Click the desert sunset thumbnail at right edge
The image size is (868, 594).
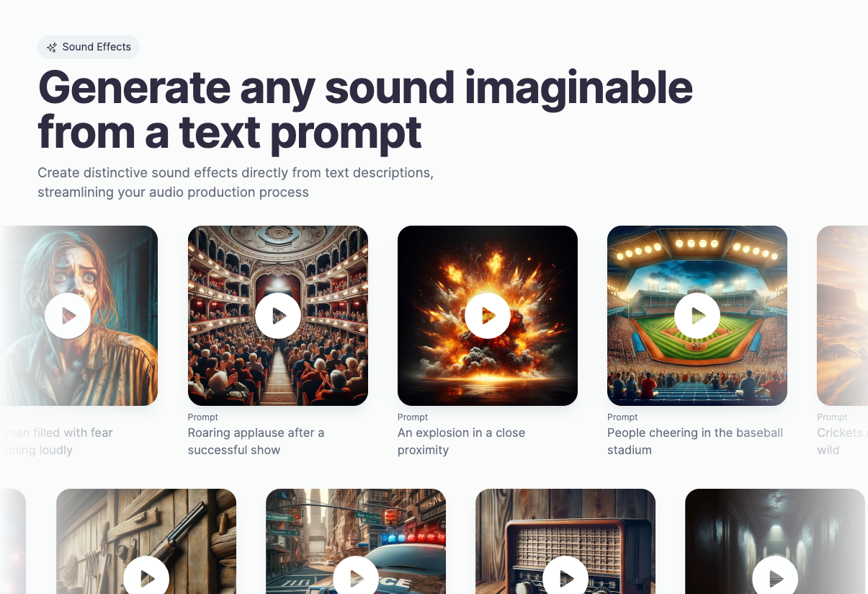(842, 316)
